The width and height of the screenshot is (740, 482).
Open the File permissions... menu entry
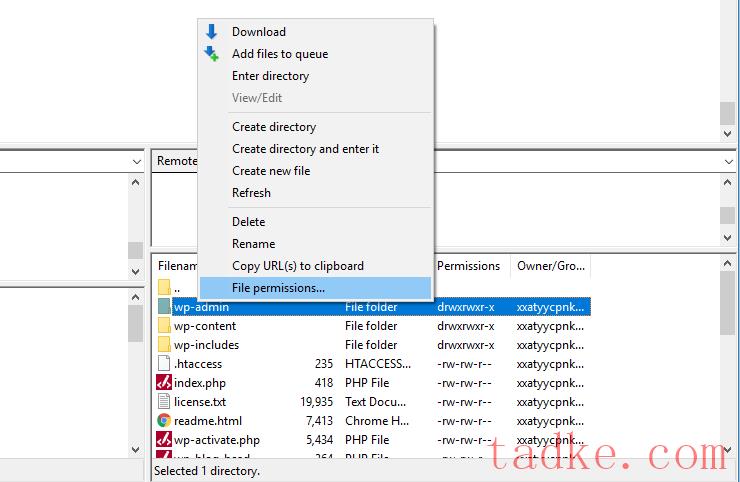click(x=278, y=288)
